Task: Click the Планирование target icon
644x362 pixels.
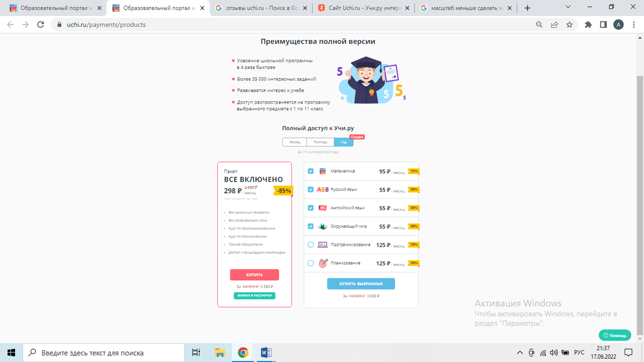Action: 323,263
